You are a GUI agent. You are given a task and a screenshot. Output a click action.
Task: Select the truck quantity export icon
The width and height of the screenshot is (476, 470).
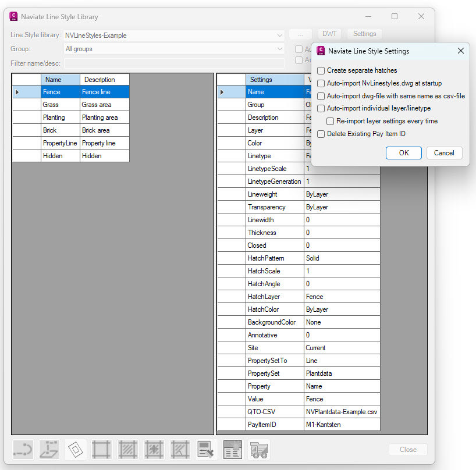coord(258,449)
